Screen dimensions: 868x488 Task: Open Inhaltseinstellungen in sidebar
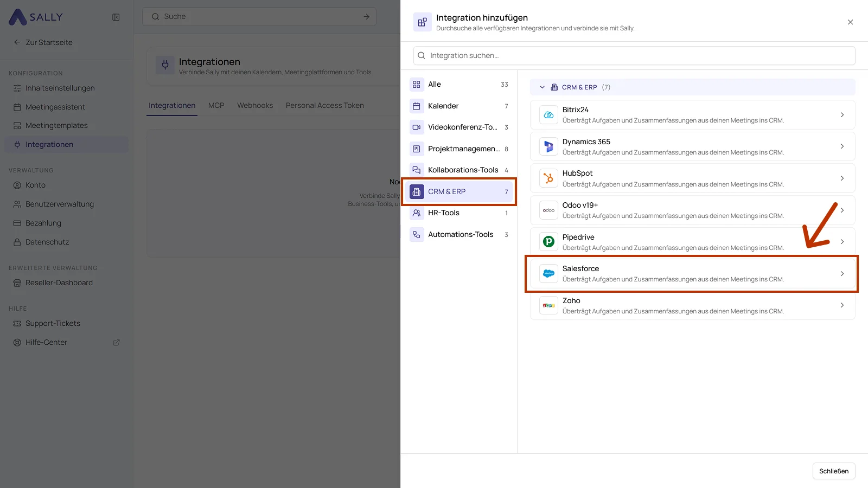click(x=66, y=88)
